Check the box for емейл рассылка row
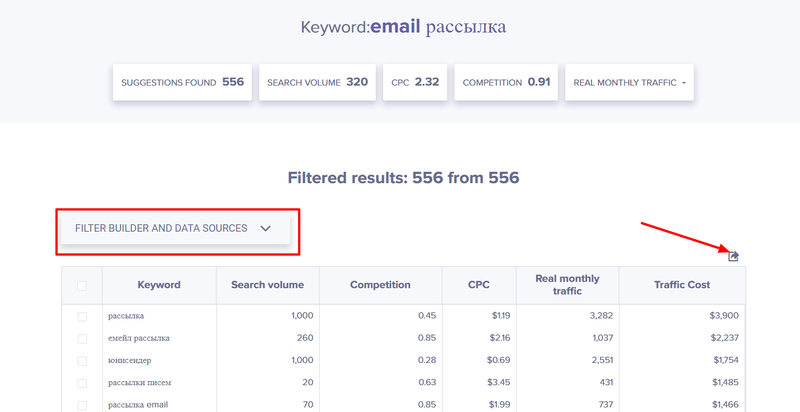Screen dimensions: 800x412 (x=82, y=339)
